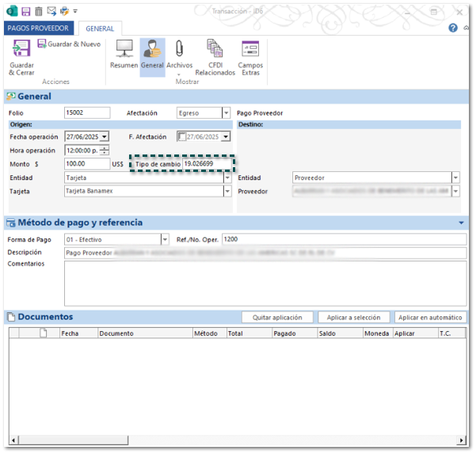Click Quitar aplicación button
The height and width of the screenshot is (454, 476).
277,317
